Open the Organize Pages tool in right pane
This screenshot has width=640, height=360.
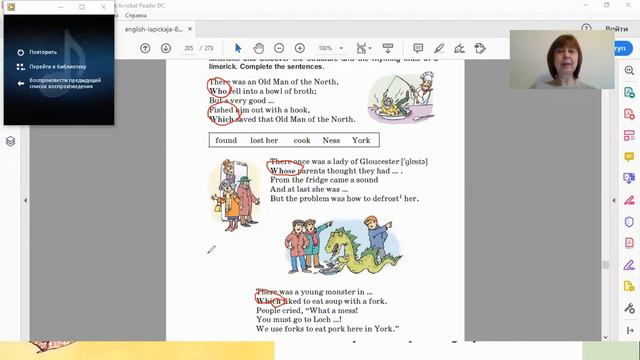pyautogui.click(x=629, y=135)
